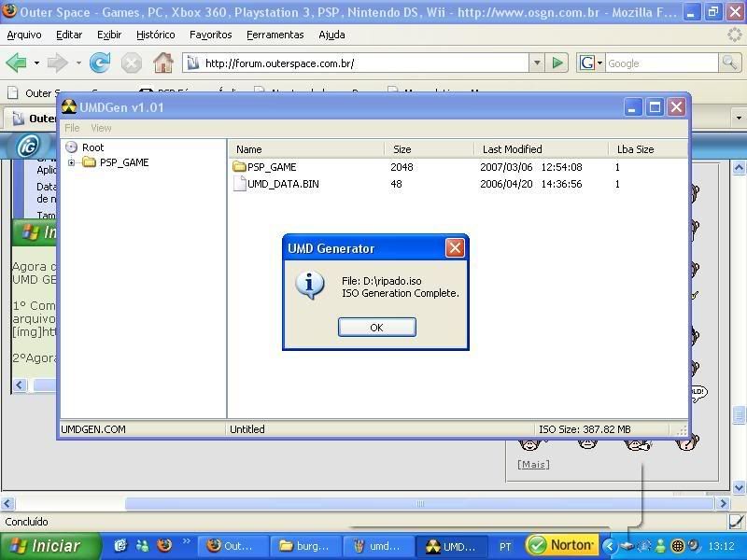Click the Root disc icon in the tree
The image size is (747, 560).
point(71,147)
